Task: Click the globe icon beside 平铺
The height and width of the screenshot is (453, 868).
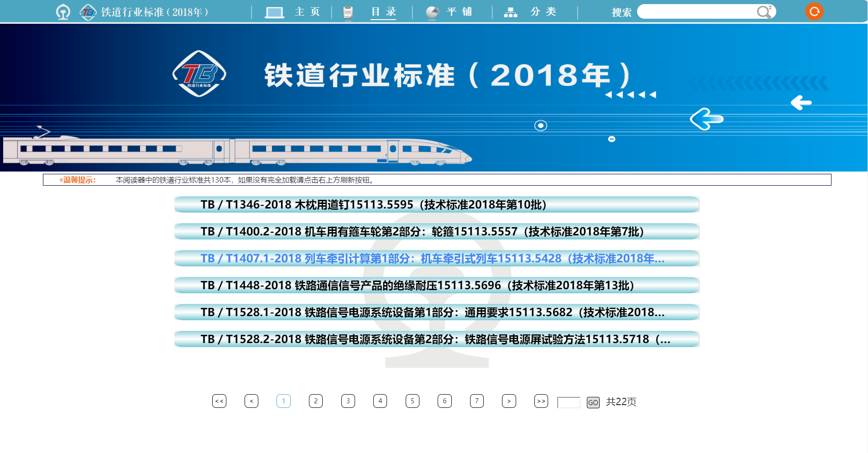Action: (x=433, y=12)
